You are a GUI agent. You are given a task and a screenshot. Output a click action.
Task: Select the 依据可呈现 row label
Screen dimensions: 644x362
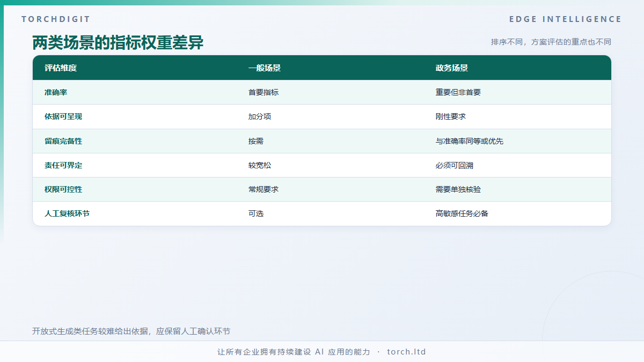(x=63, y=116)
